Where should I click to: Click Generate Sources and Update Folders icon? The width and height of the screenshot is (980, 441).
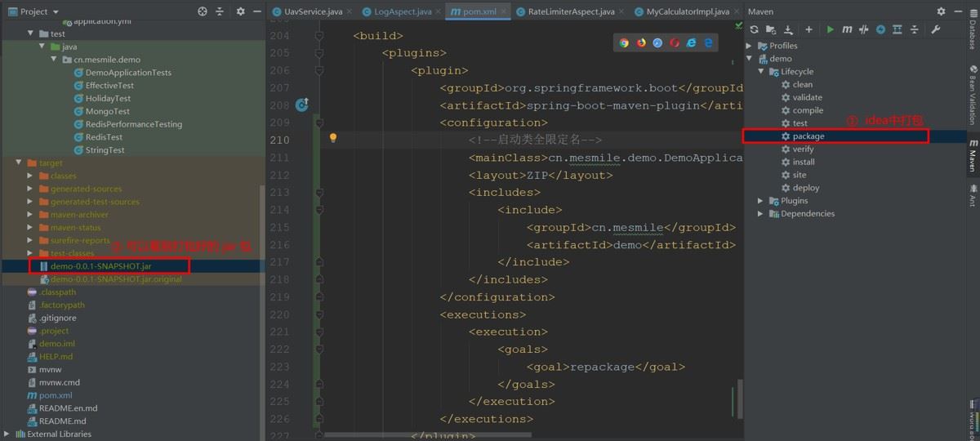point(770,29)
